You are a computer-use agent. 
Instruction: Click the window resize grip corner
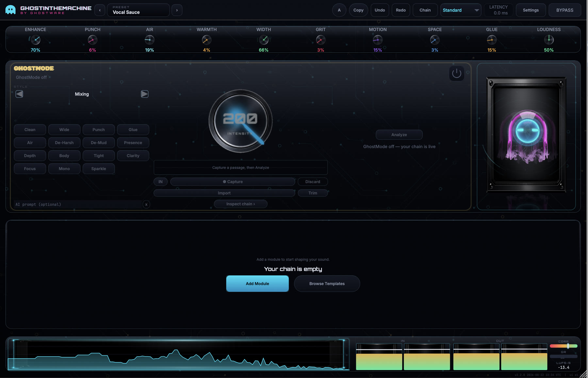pos(583,374)
